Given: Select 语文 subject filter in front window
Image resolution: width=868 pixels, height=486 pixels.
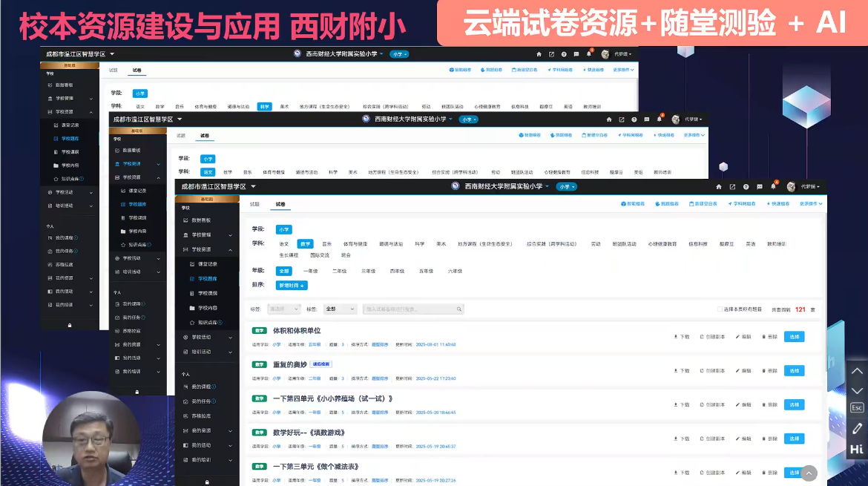Looking at the screenshot, I should (284, 244).
